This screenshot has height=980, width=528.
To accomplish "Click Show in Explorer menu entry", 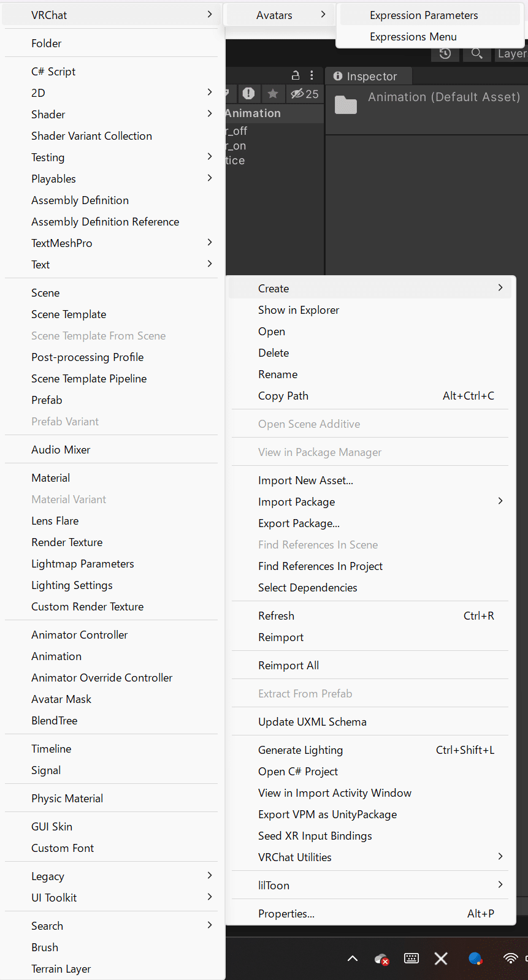I will [x=299, y=310].
